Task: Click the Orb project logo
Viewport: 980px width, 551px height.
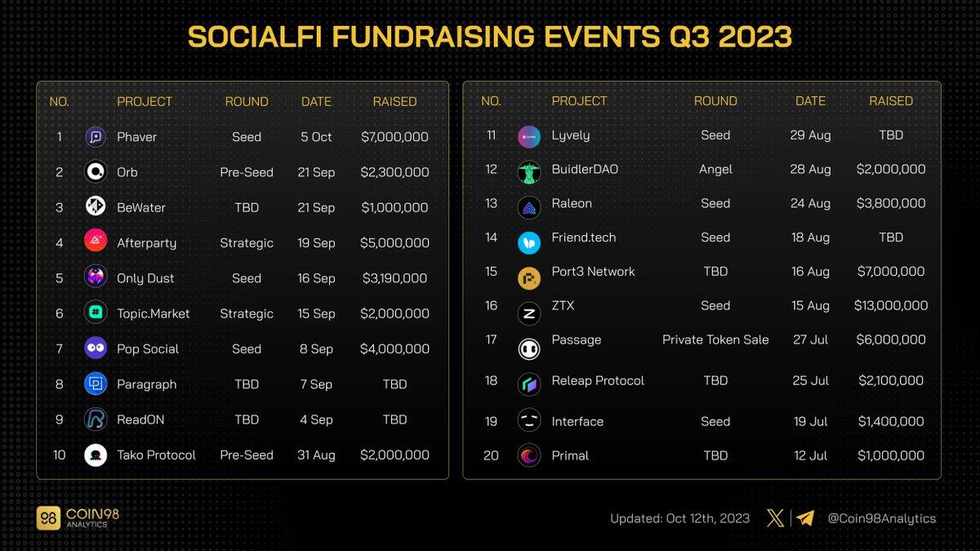Action: pyautogui.click(x=96, y=171)
